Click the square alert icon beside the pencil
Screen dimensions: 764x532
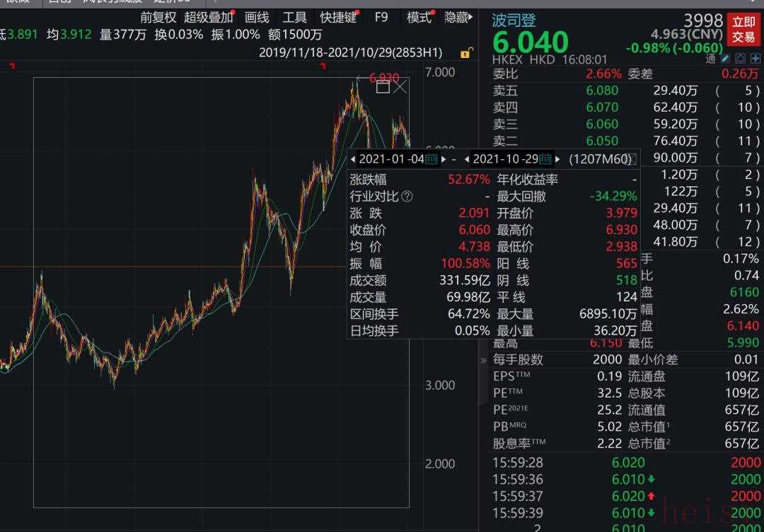click(741, 59)
